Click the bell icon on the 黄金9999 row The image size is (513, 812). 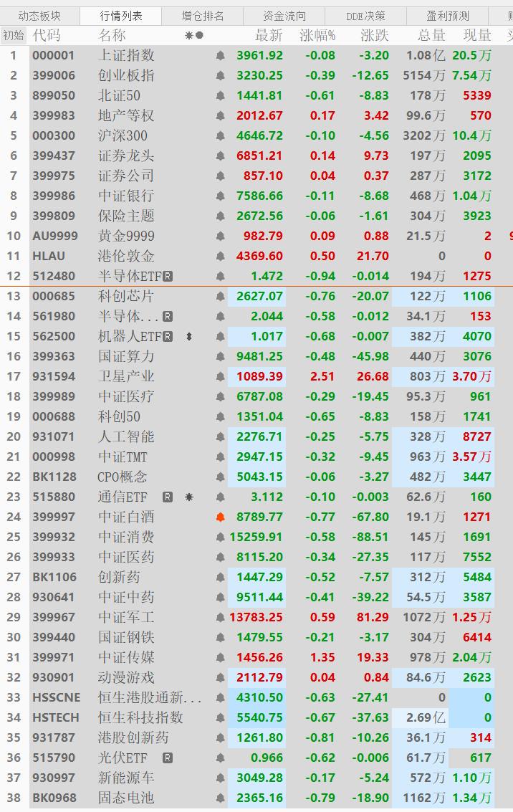pyautogui.click(x=221, y=236)
